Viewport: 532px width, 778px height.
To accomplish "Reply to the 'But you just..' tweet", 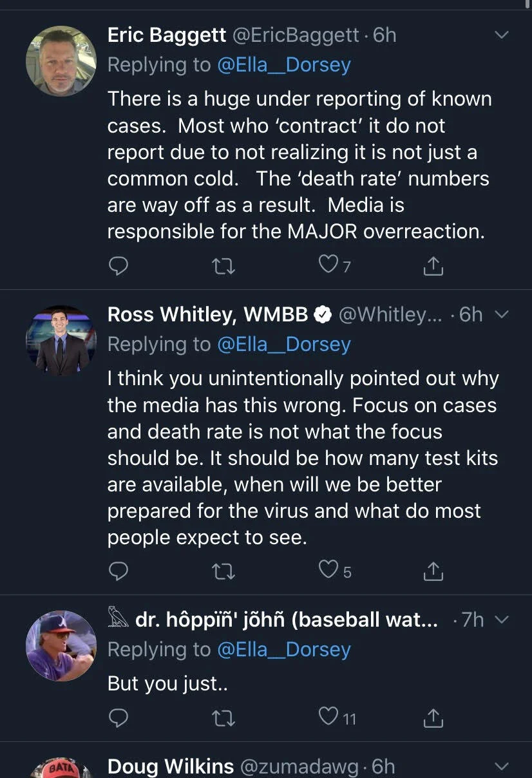I will tap(119, 717).
